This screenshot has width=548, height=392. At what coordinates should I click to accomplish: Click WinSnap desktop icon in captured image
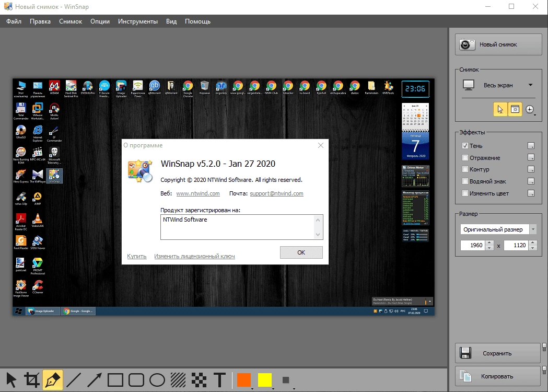54,176
